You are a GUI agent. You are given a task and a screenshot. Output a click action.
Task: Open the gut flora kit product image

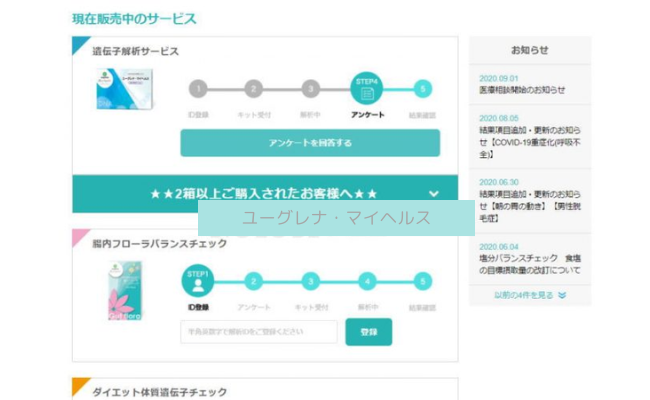(125, 291)
